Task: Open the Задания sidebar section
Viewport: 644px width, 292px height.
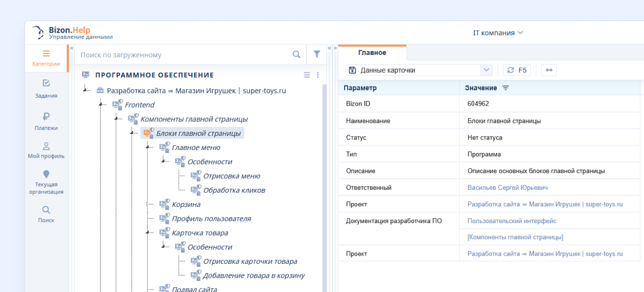Action: (x=46, y=89)
